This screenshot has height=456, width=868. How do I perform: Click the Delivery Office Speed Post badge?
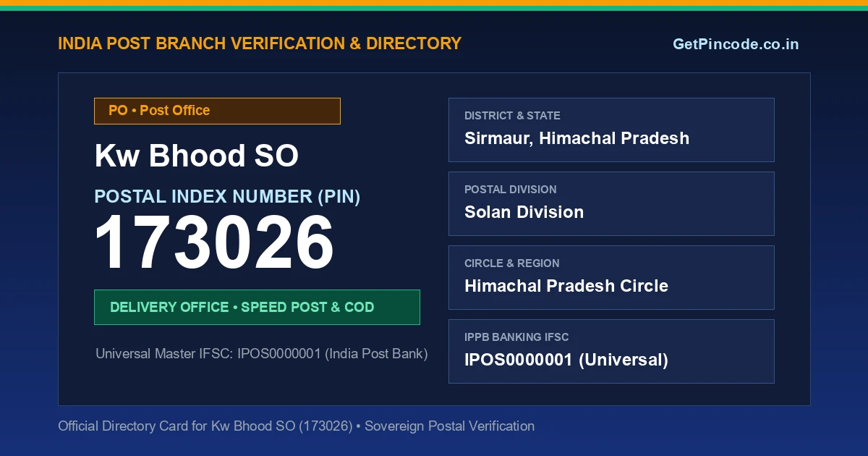257,307
